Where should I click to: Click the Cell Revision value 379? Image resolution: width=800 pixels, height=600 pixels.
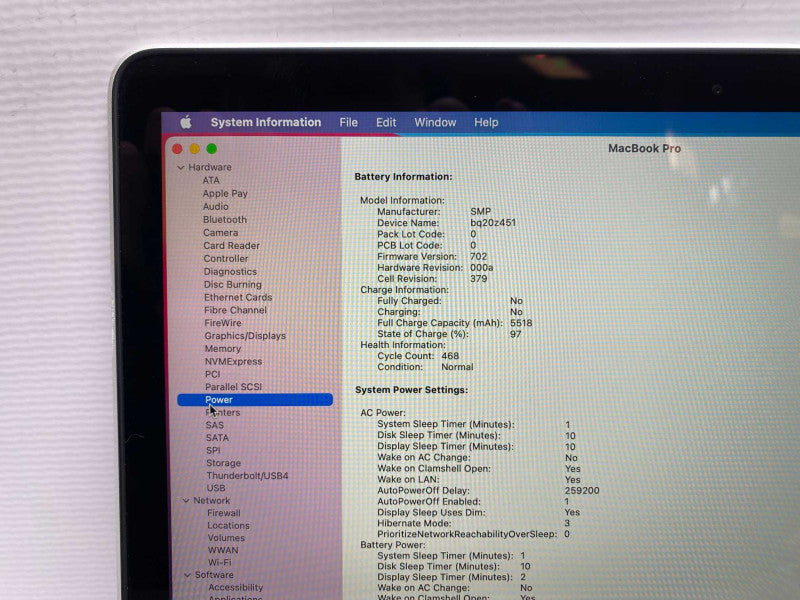coord(479,279)
